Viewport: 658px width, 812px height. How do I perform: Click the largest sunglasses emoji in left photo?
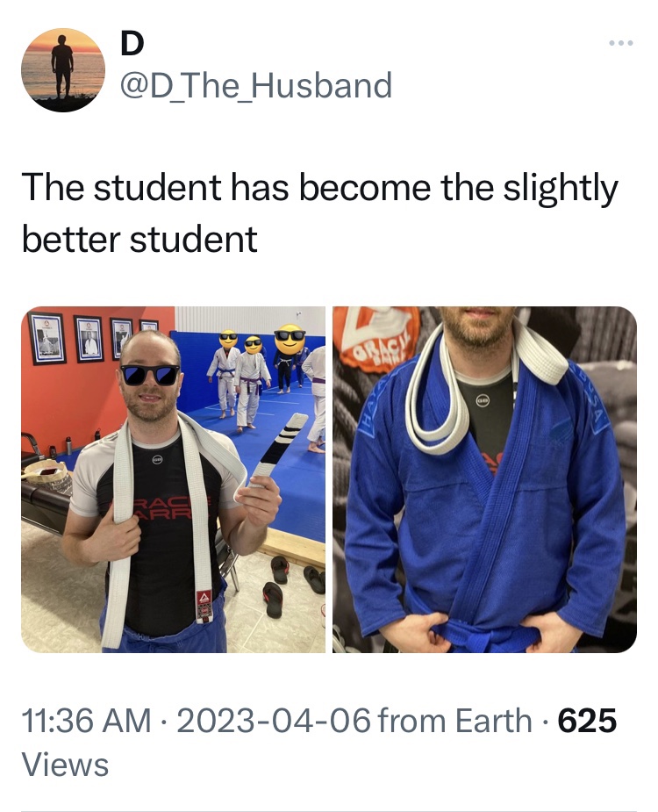290,339
